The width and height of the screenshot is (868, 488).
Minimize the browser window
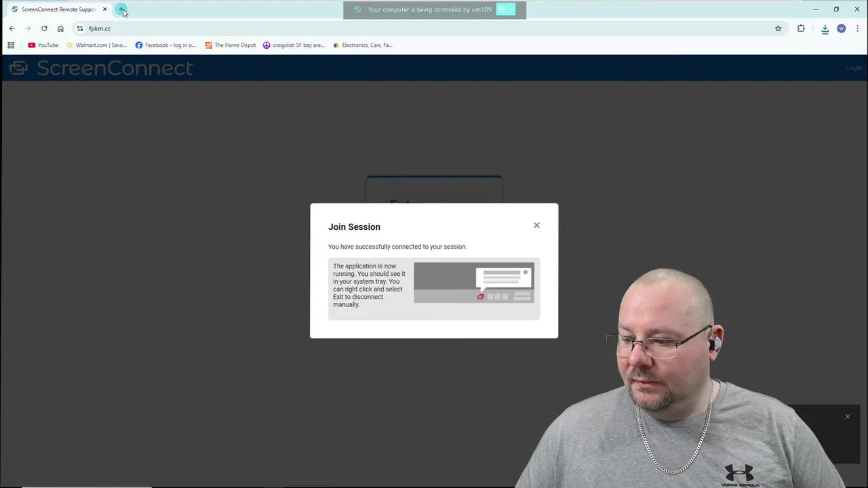[x=816, y=9]
